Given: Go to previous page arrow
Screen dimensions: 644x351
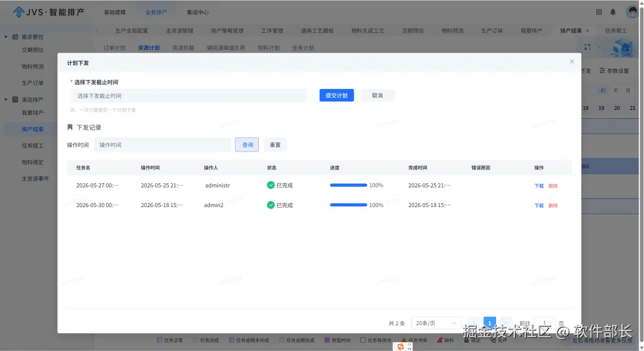Looking at the screenshot, I should tap(474, 323).
